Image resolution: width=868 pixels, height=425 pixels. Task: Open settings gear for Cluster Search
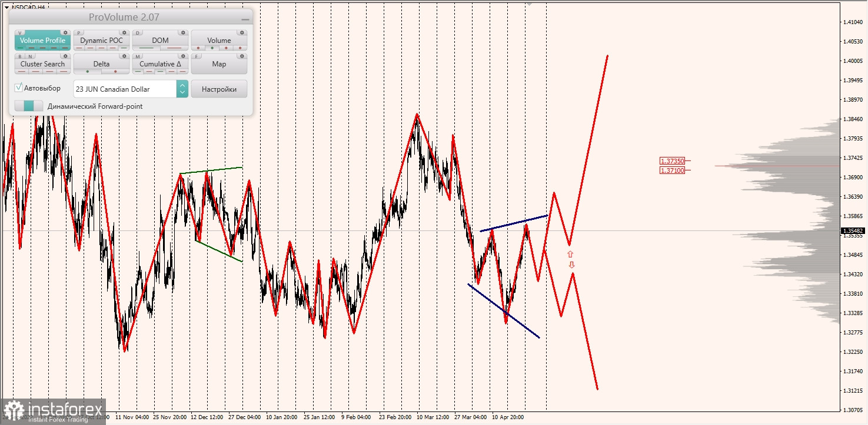65,56
